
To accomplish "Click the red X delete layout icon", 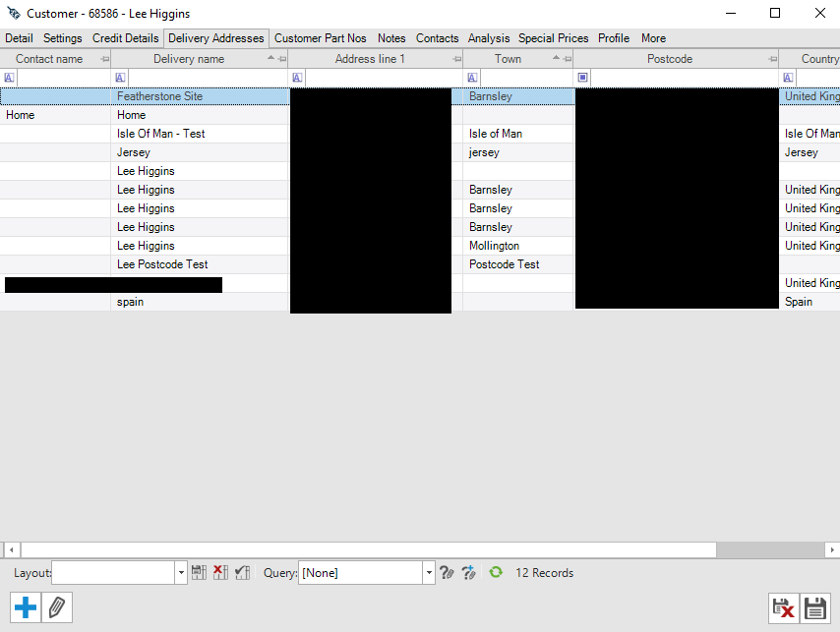I will tap(220, 571).
